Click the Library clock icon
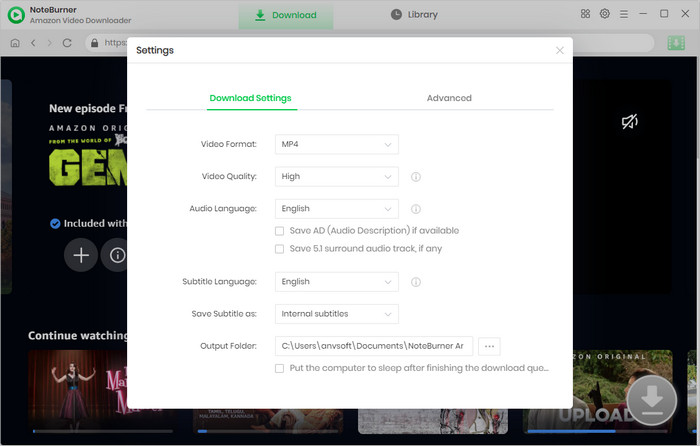The height and width of the screenshot is (446, 700). (x=396, y=15)
